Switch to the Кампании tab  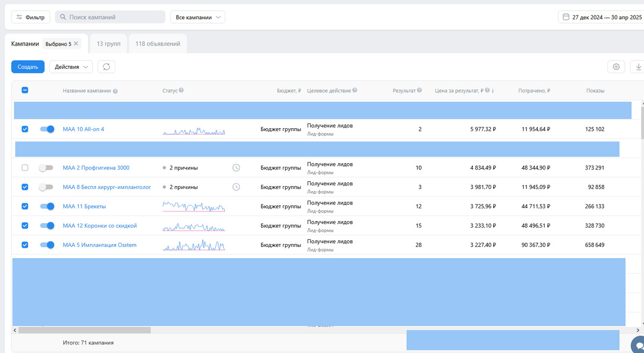click(x=25, y=43)
